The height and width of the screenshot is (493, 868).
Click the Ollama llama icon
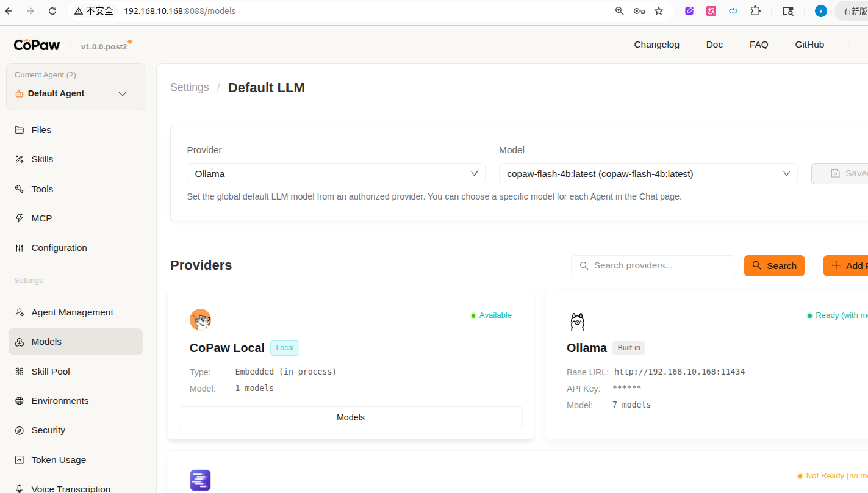tap(577, 321)
